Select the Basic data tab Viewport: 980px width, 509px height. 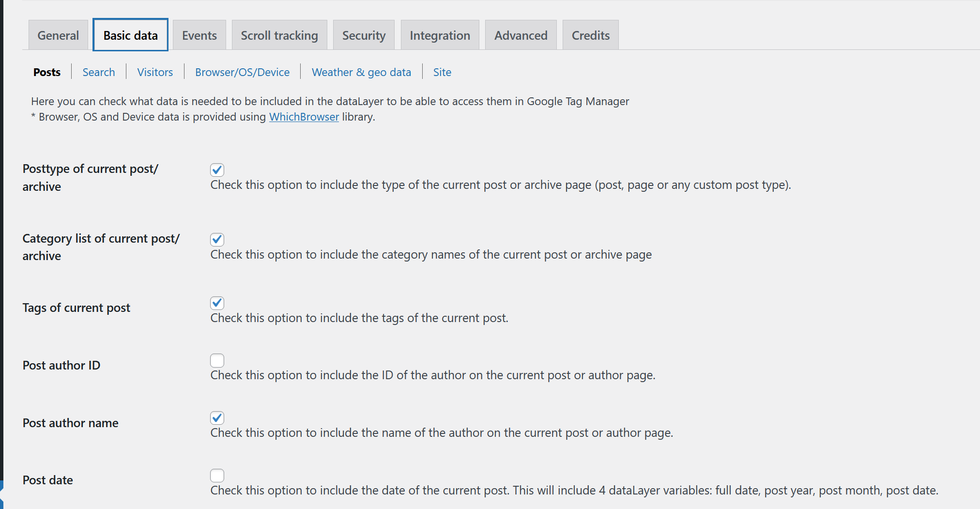(130, 35)
